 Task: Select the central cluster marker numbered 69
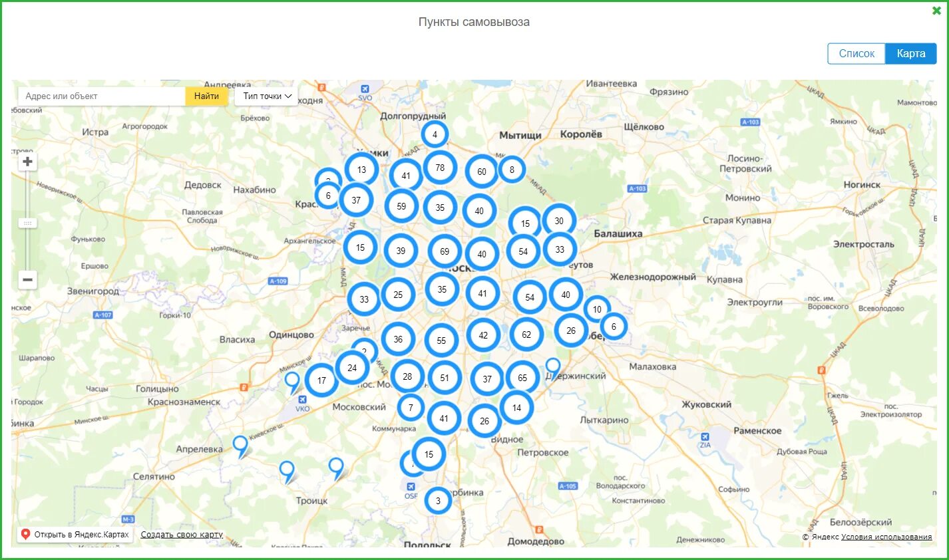[x=445, y=251]
